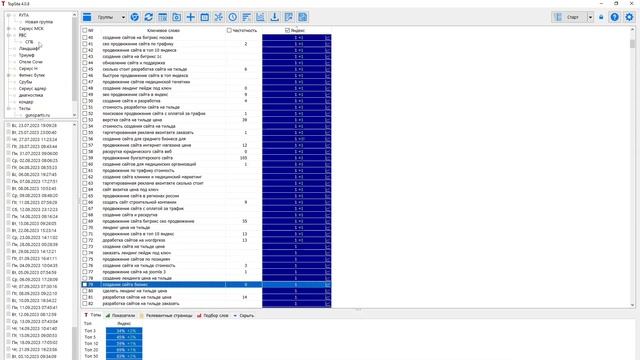Check the checkbox for row 53
The image size is (640, 360).
(x=85, y=120)
